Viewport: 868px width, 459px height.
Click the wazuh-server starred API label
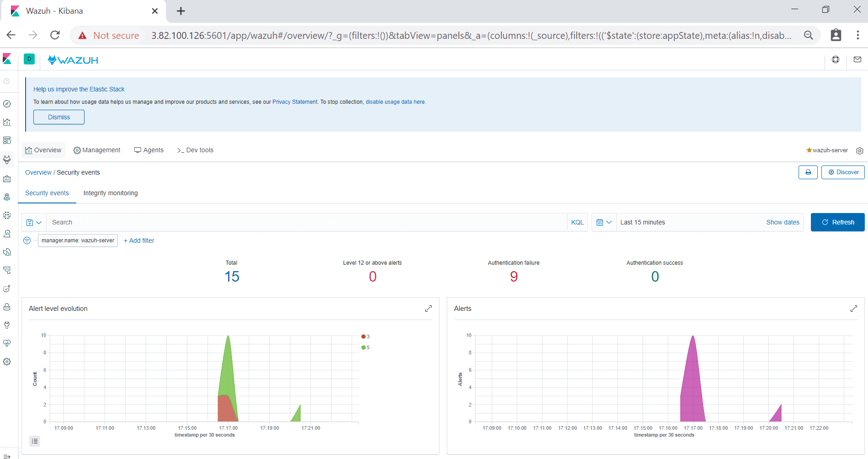(x=827, y=150)
